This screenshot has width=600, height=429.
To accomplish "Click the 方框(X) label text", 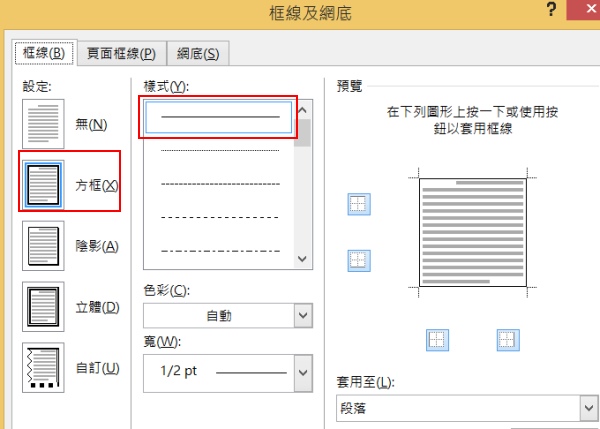I will (x=97, y=185).
